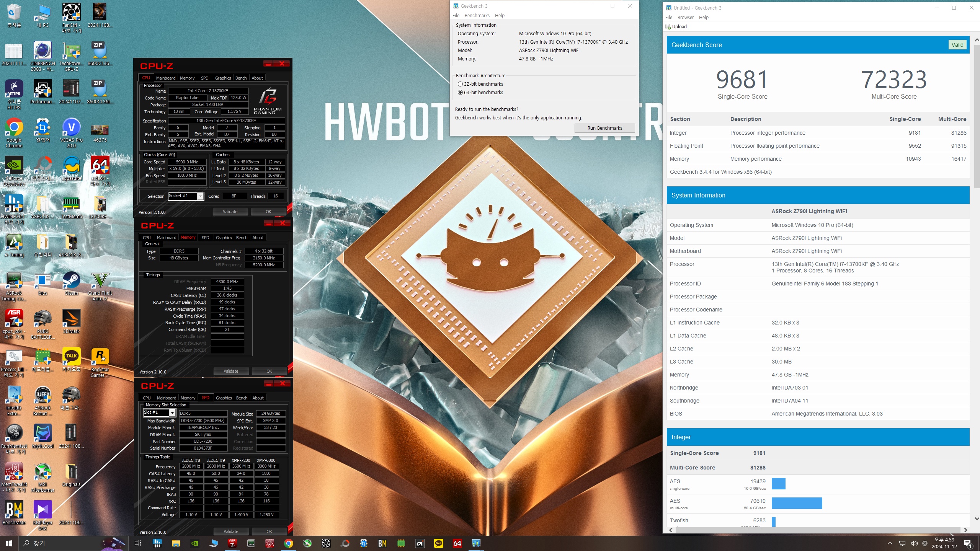Switch to Bench tab in top CPU-Z window
Screen dimensions: 980x551
241,78
